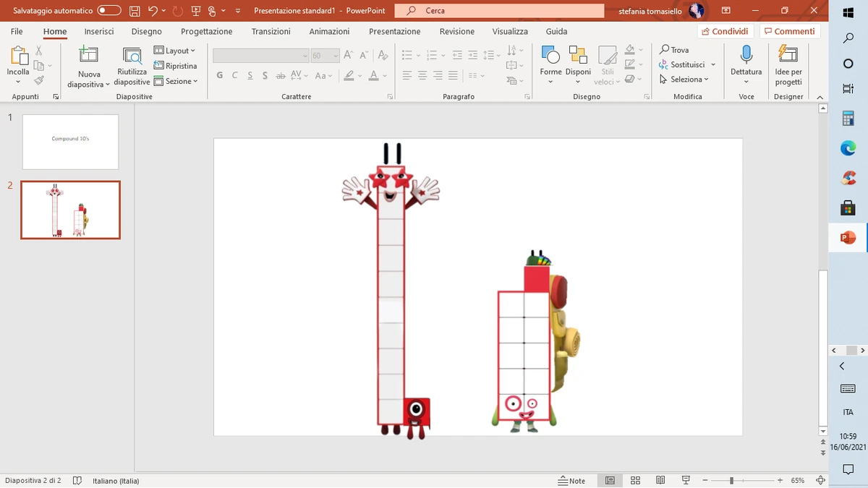The height and width of the screenshot is (488, 868).
Task: Expand the Sezione dropdown
Action: point(176,80)
